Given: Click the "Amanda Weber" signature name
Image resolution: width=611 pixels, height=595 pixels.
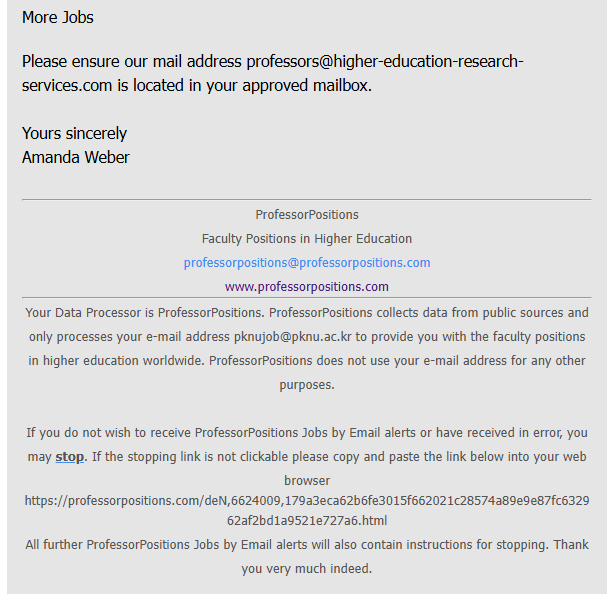Looking at the screenshot, I should 76,157.
